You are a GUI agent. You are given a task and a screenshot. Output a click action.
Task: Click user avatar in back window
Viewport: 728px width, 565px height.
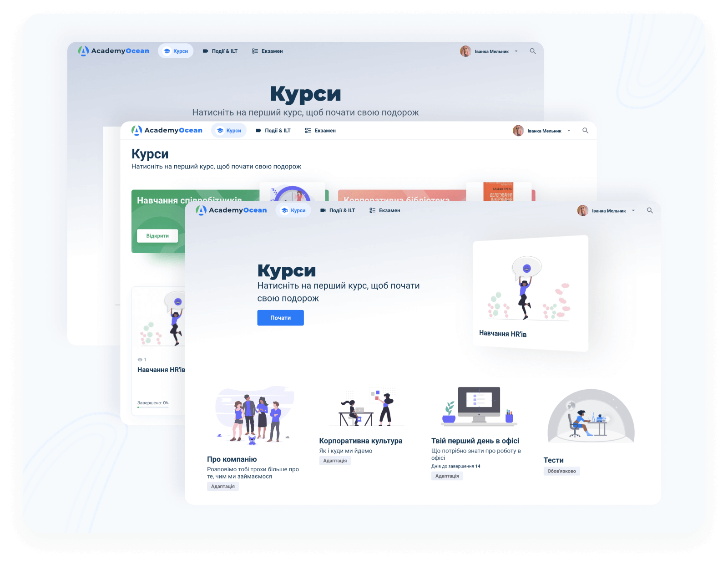coord(465,51)
